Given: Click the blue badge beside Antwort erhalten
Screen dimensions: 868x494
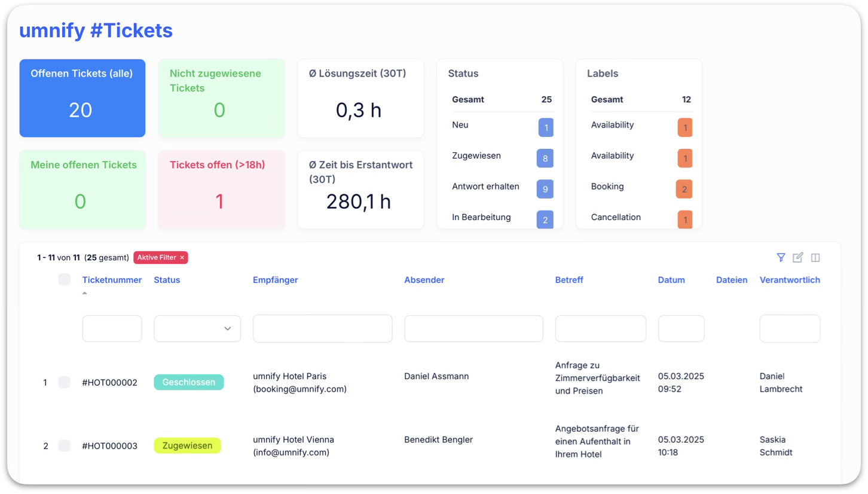Looking at the screenshot, I should coord(545,189).
